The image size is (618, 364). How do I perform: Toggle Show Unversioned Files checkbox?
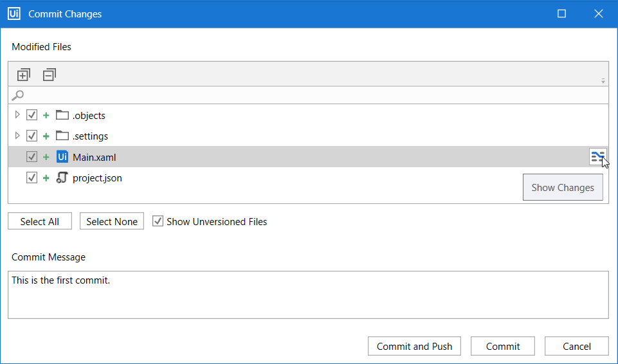pyautogui.click(x=158, y=221)
